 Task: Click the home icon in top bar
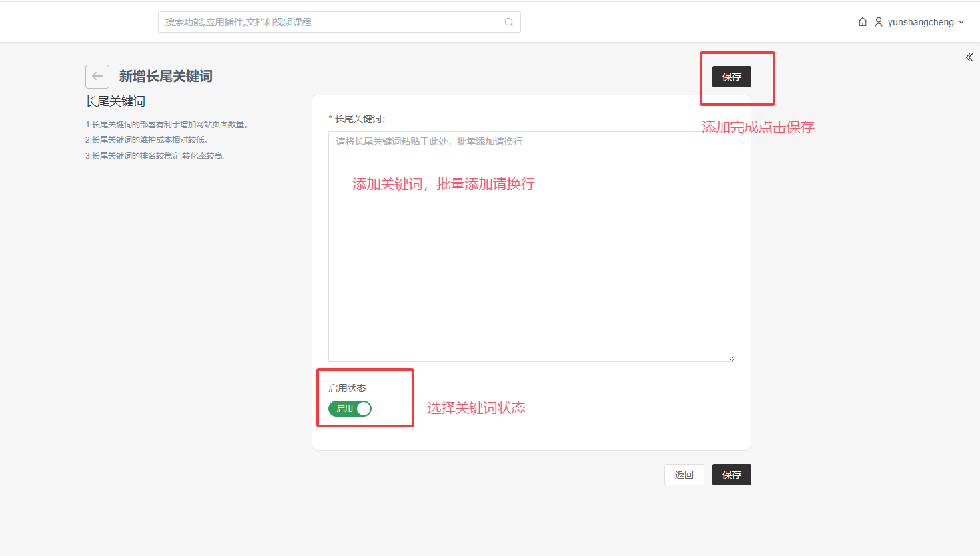click(x=863, y=22)
